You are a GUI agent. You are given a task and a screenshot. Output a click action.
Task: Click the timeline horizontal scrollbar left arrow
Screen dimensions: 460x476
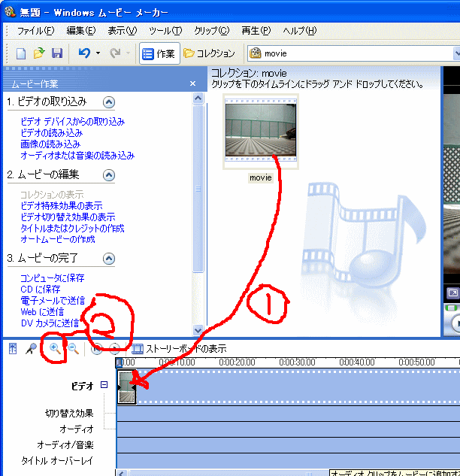pyautogui.click(x=121, y=473)
